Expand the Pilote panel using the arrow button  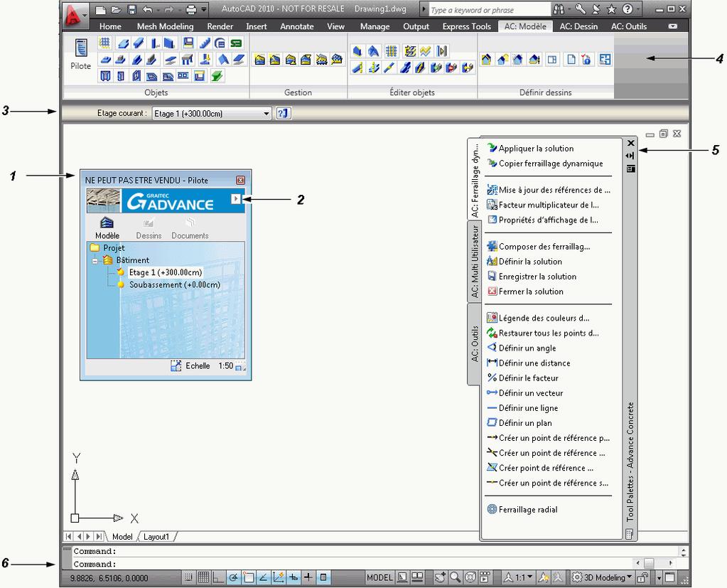(235, 199)
